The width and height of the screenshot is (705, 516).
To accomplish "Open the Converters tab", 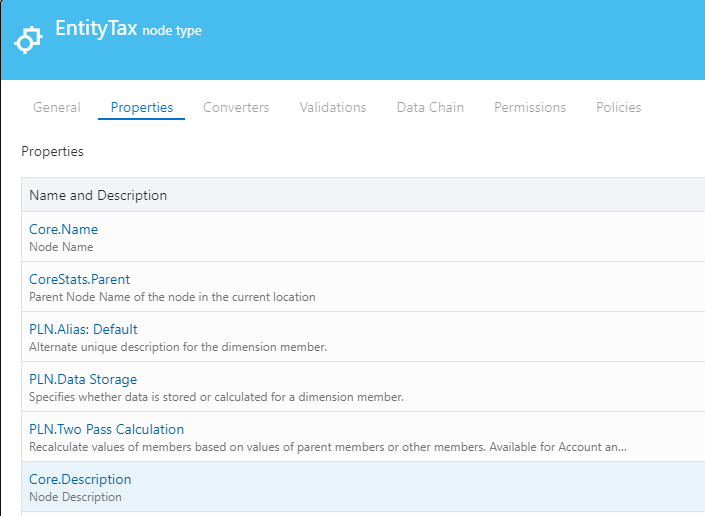I will [236, 107].
